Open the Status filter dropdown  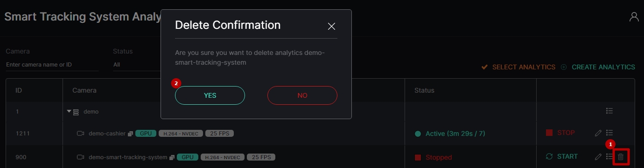[136, 65]
